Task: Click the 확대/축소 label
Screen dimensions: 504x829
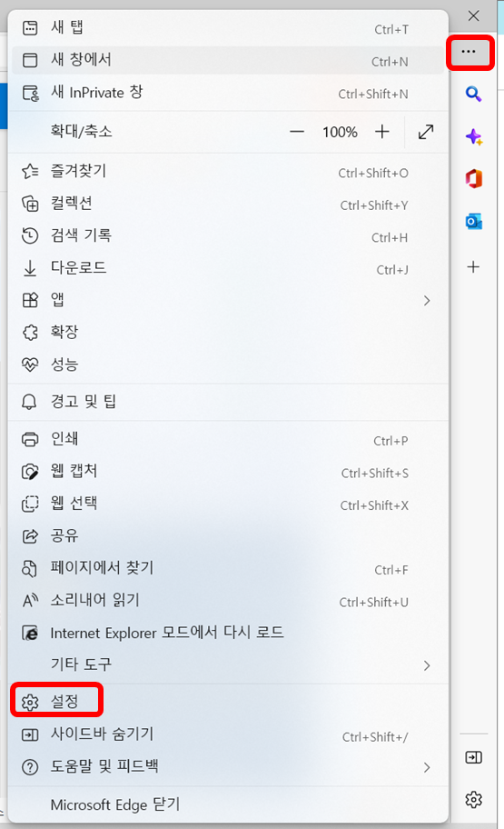Action: (x=81, y=131)
